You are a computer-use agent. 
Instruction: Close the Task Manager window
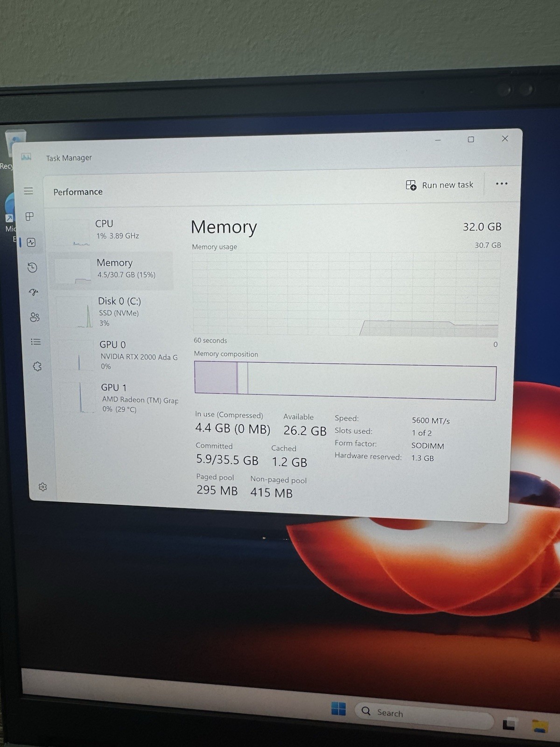pos(504,139)
